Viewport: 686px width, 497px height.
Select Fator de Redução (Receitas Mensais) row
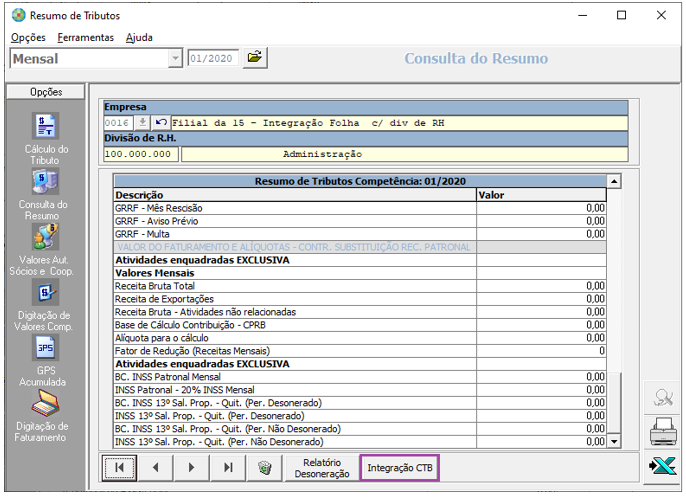pyautogui.click(x=360, y=351)
